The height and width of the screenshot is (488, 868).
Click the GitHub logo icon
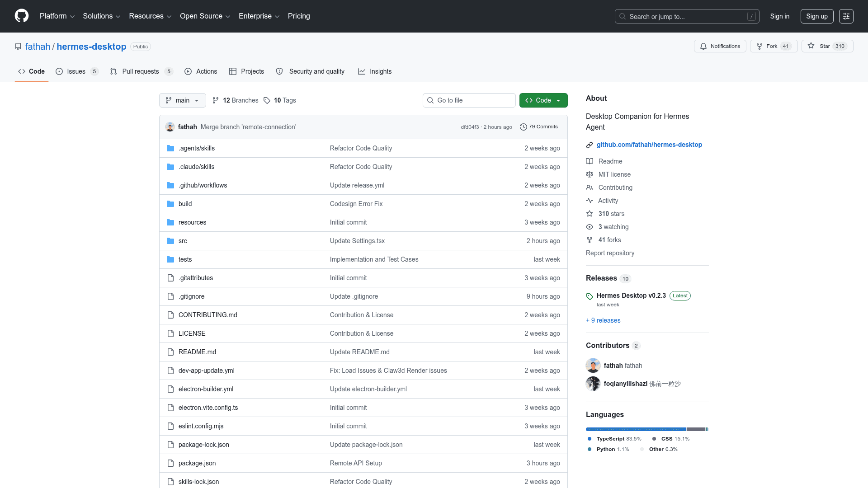pos(22,16)
